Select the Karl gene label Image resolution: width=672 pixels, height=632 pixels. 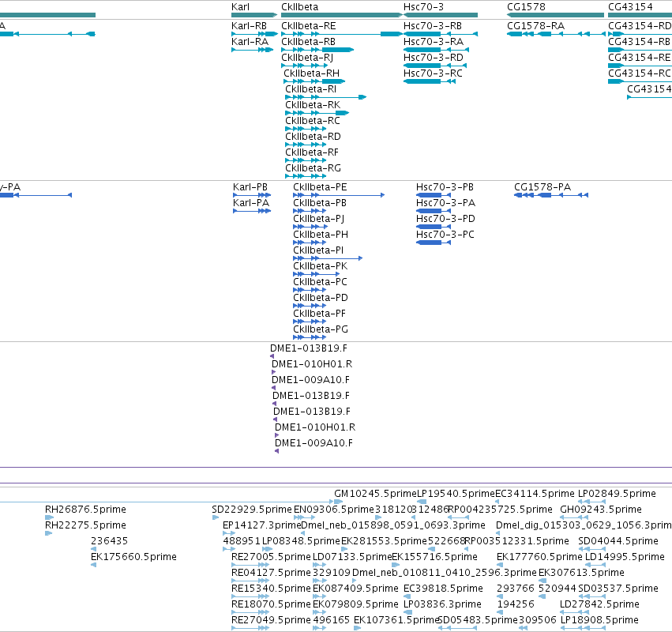[x=240, y=7]
